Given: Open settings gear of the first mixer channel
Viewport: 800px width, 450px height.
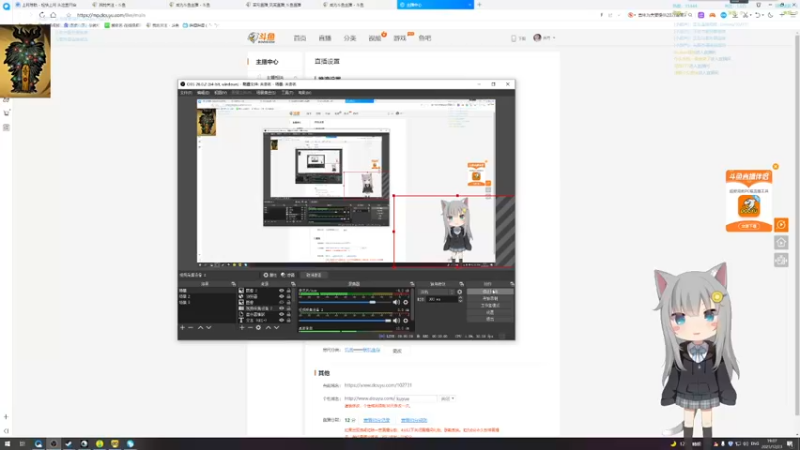Looking at the screenshot, I should (406, 302).
